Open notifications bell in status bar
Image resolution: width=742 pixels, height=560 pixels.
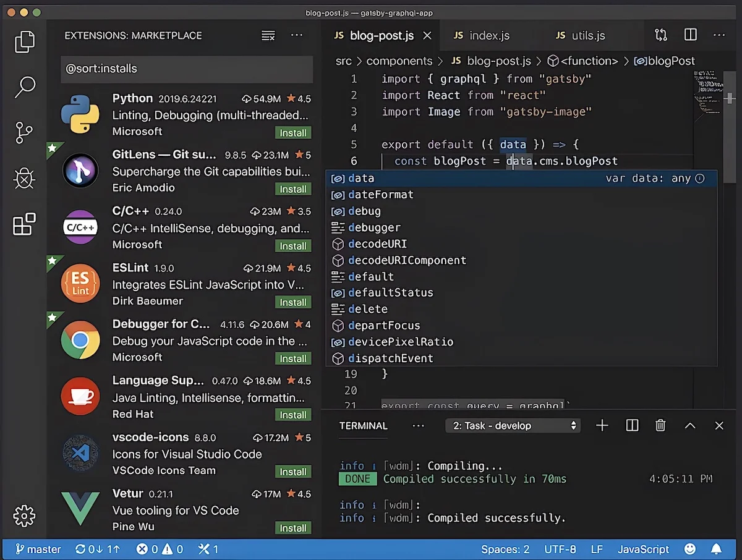tap(716, 549)
